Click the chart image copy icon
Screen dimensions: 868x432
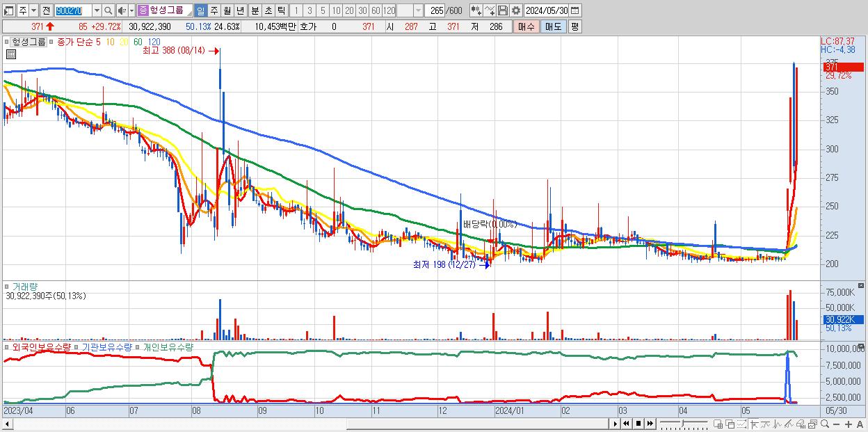(x=812, y=424)
